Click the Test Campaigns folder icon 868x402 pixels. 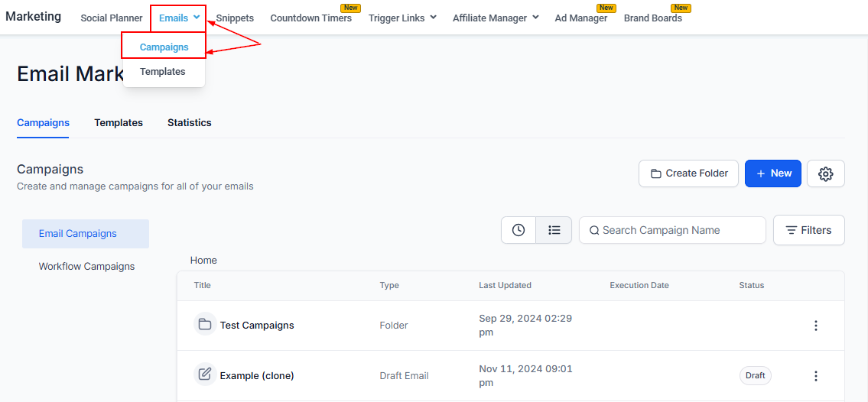[x=205, y=325]
